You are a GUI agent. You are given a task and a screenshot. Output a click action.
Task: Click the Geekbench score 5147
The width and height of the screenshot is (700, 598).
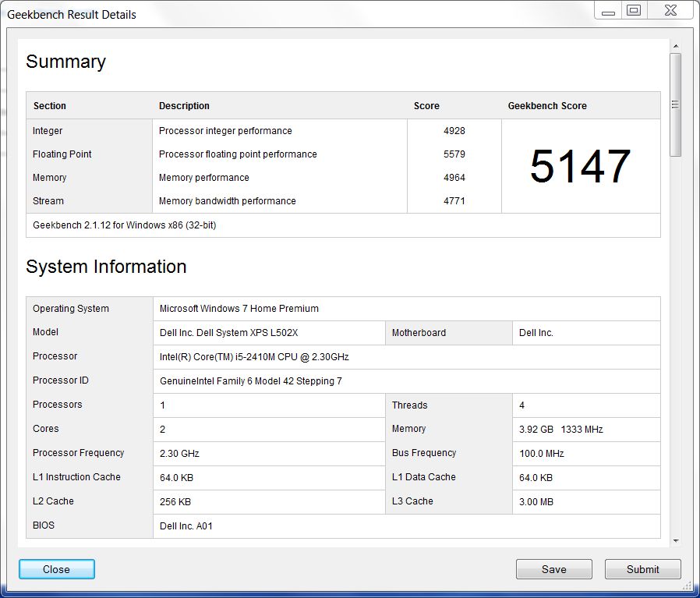click(x=581, y=166)
